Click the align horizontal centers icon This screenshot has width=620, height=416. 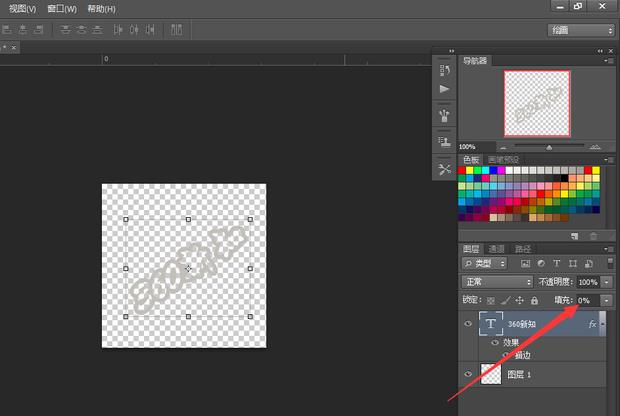pyautogui.click(x=23, y=30)
